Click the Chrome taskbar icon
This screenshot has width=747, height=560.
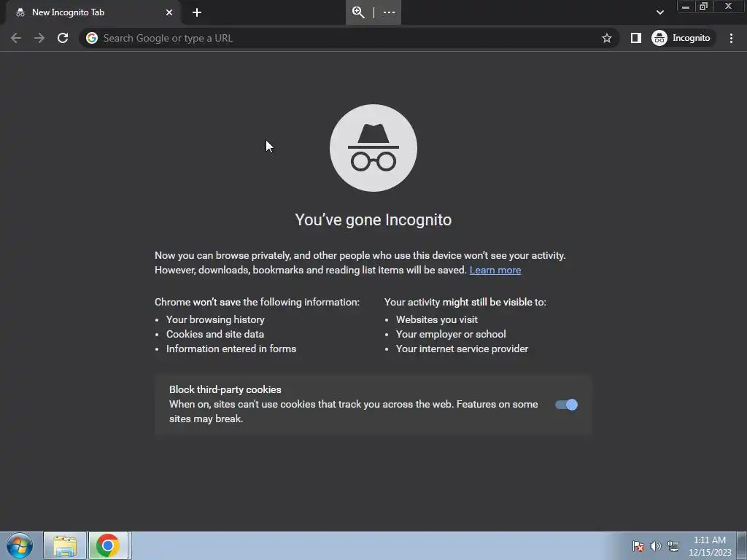click(x=108, y=545)
